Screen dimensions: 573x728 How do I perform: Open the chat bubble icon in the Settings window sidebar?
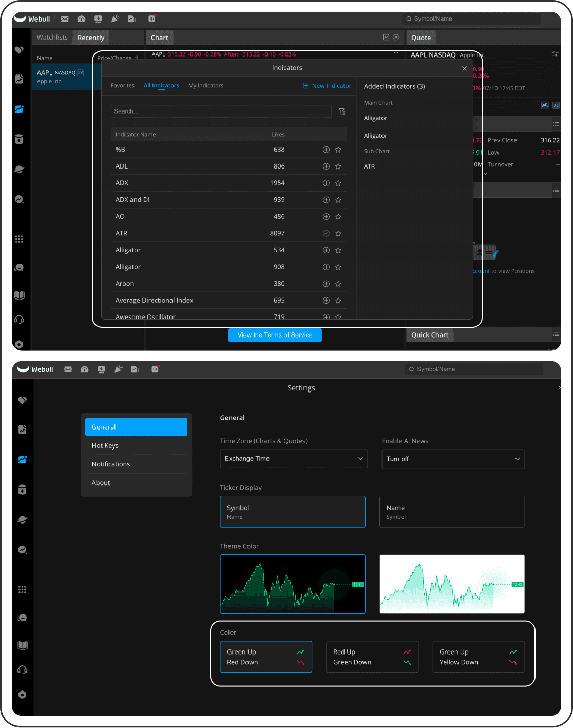(x=22, y=618)
